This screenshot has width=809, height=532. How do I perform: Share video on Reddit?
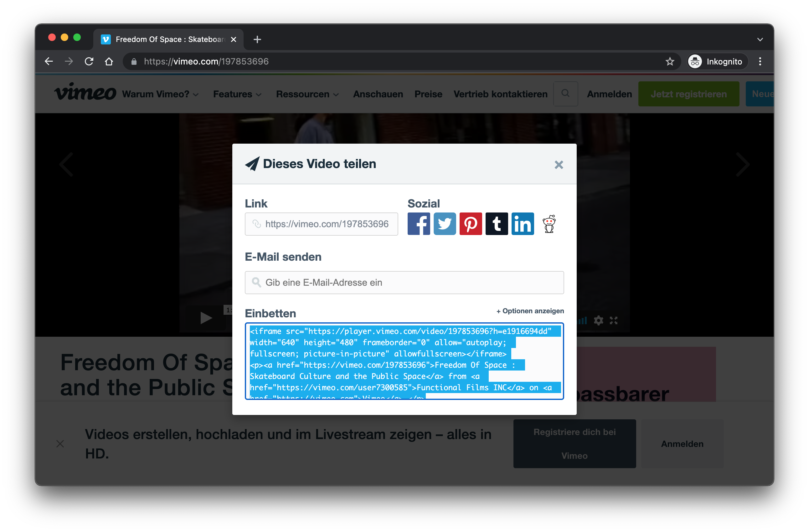click(549, 224)
